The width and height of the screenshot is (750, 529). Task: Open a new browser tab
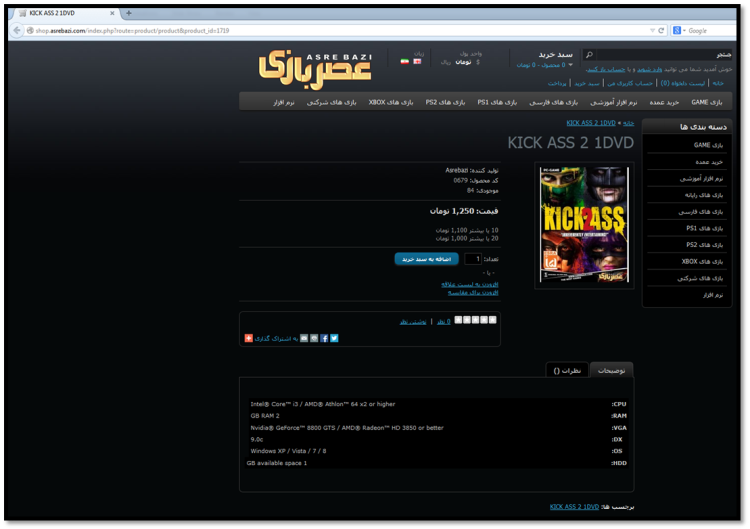129,13
